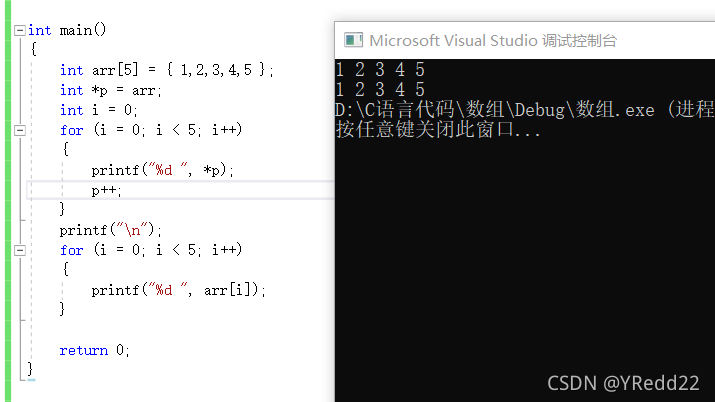The height and width of the screenshot is (402, 715).
Task: Collapse the second for loop block
Action: pyautogui.click(x=20, y=250)
